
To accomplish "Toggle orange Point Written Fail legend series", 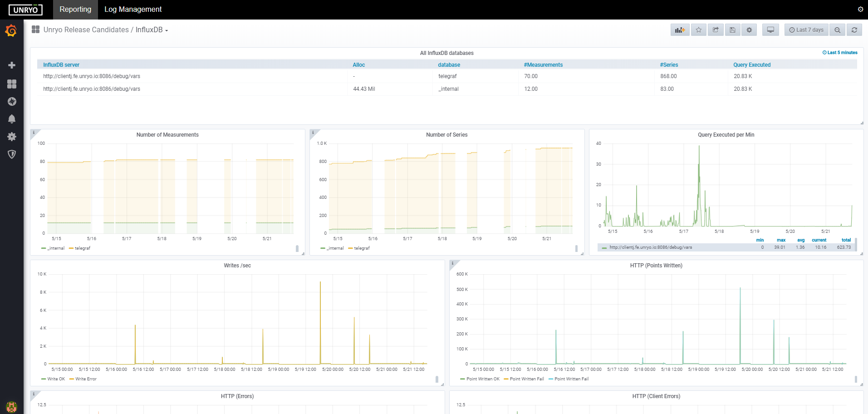I will [x=527, y=379].
